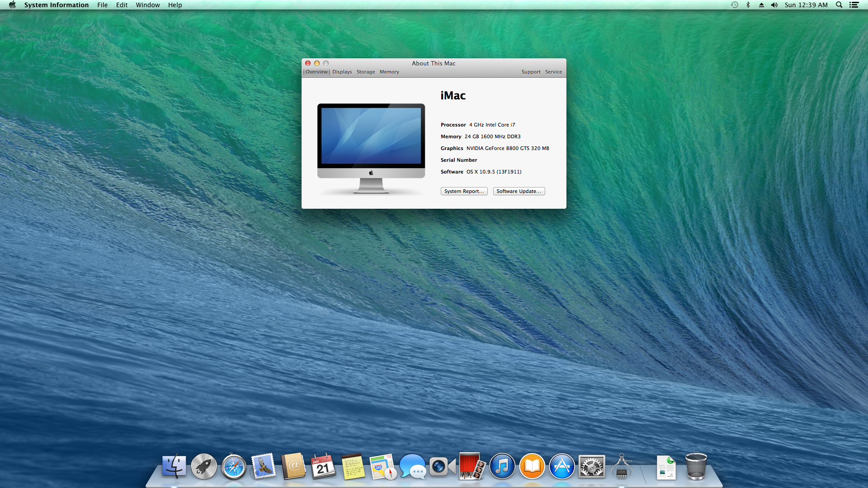Open the Trash in Dock
This screenshot has width=868, height=488.
[696, 466]
